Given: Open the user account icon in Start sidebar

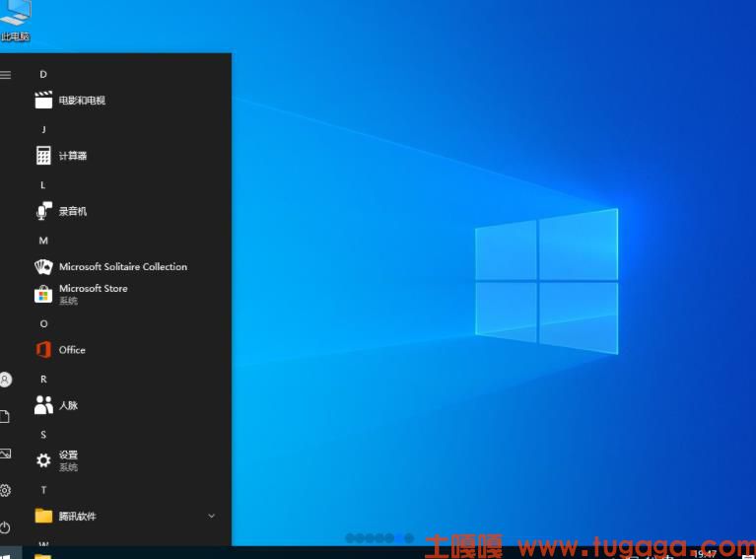Looking at the screenshot, I should (5, 380).
